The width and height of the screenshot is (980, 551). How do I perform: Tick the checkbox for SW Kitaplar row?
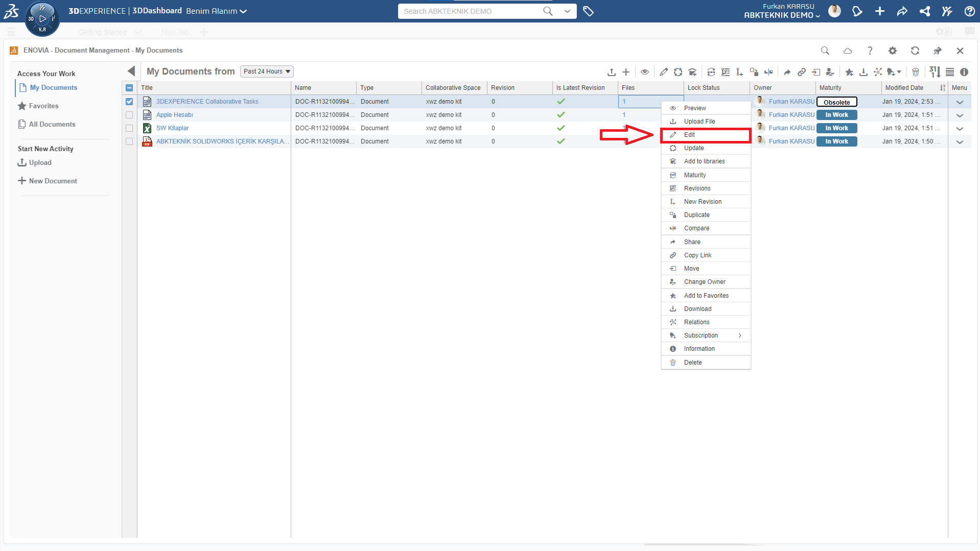(129, 128)
